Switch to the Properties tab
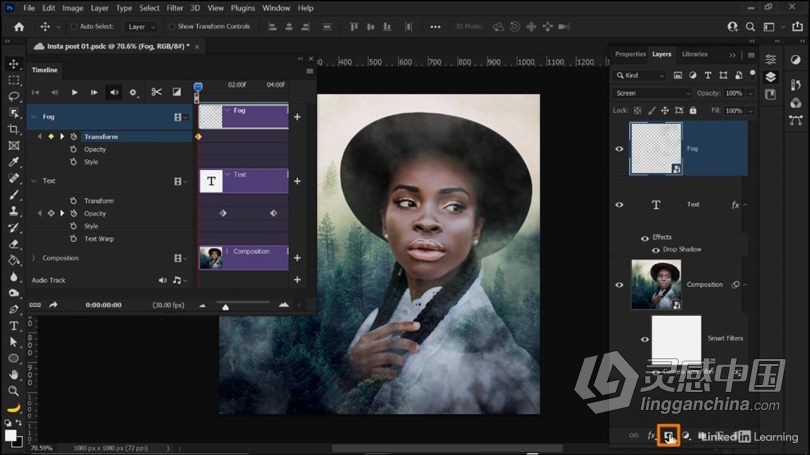 pyautogui.click(x=630, y=54)
